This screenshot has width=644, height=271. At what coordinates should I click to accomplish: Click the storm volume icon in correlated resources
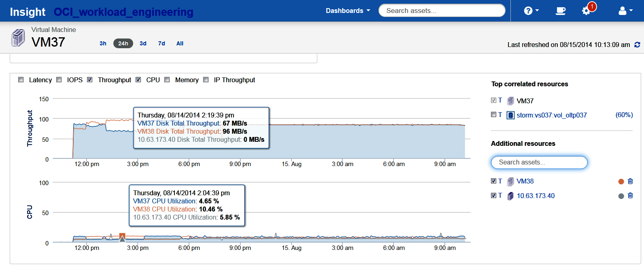[511, 115]
